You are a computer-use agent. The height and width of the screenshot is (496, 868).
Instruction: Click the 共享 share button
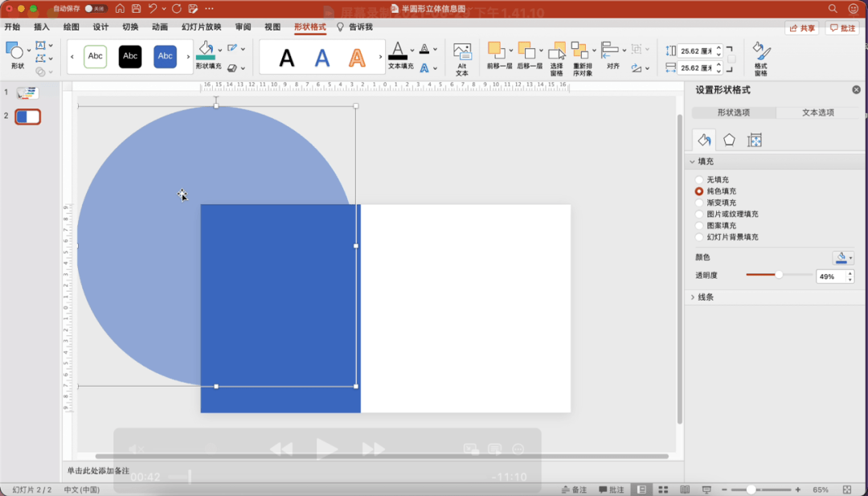[x=801, y=28]
